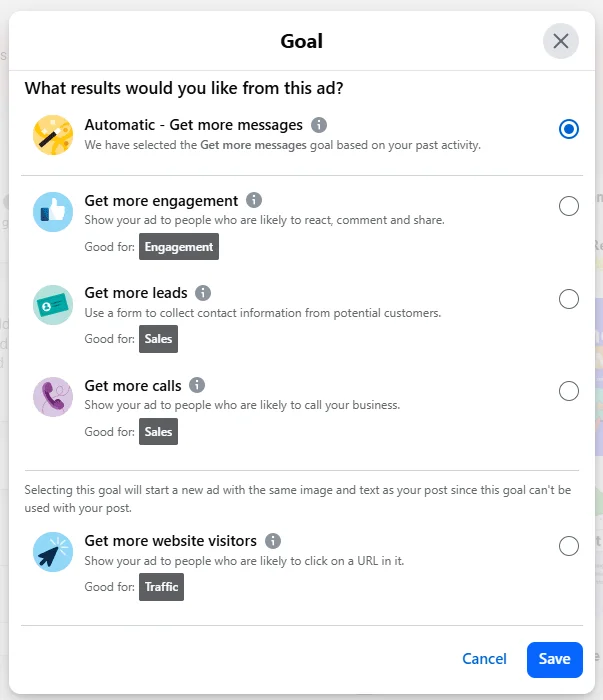This screenshot has height=700, width=603.
Task: Pick the Get more calls radio option
Action: [x=569, y=391]
